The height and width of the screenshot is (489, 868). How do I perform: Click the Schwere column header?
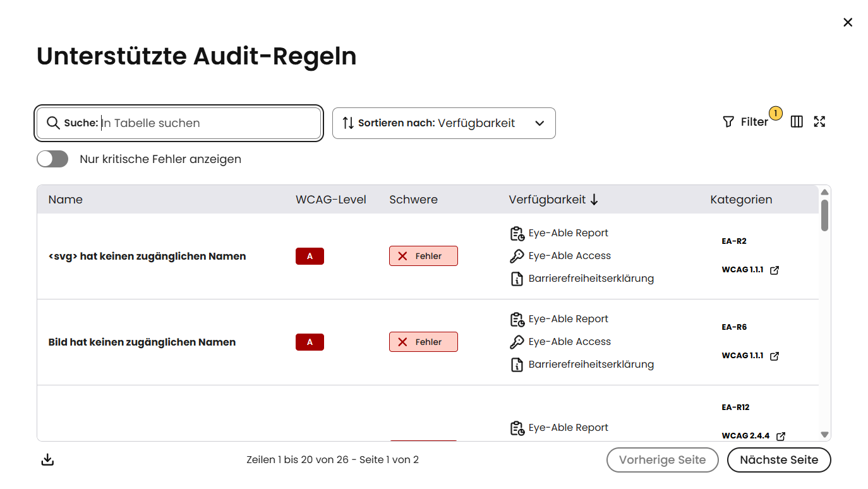coord(413,200)
